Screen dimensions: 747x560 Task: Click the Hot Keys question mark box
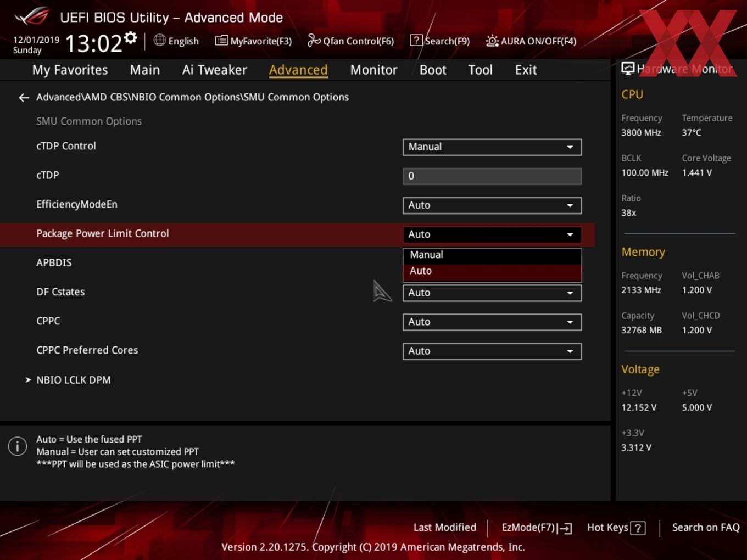point(638,528)
